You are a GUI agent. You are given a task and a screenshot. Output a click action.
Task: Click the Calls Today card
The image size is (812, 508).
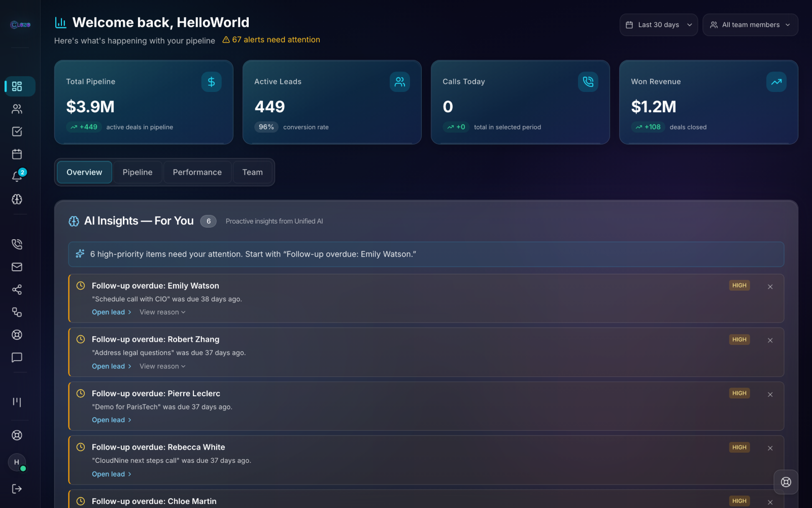[520, 102]
